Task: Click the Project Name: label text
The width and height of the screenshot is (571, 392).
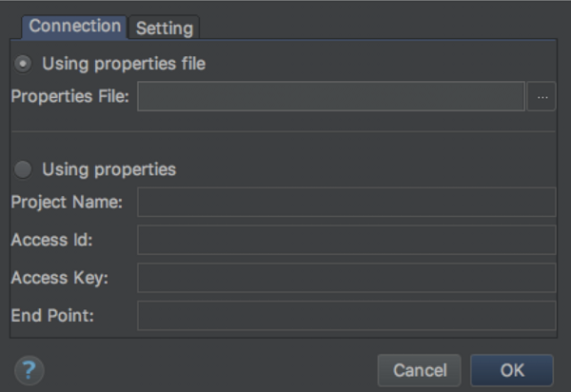Action: click(x=67, y=203)
